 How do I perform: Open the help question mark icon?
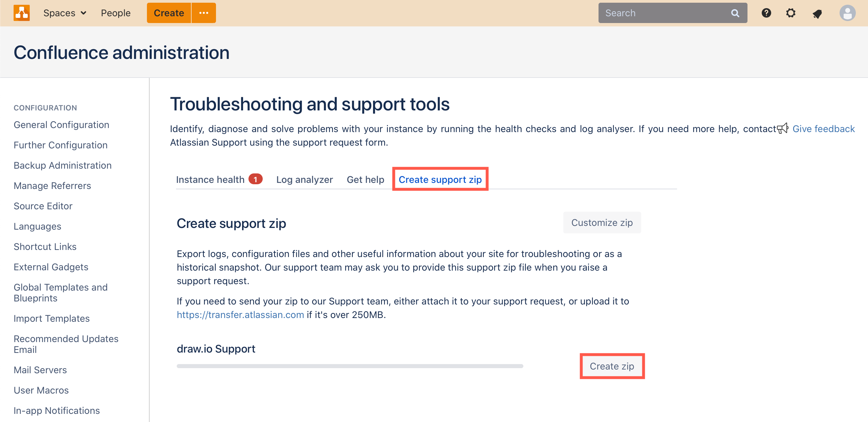[x=766, y=13]
